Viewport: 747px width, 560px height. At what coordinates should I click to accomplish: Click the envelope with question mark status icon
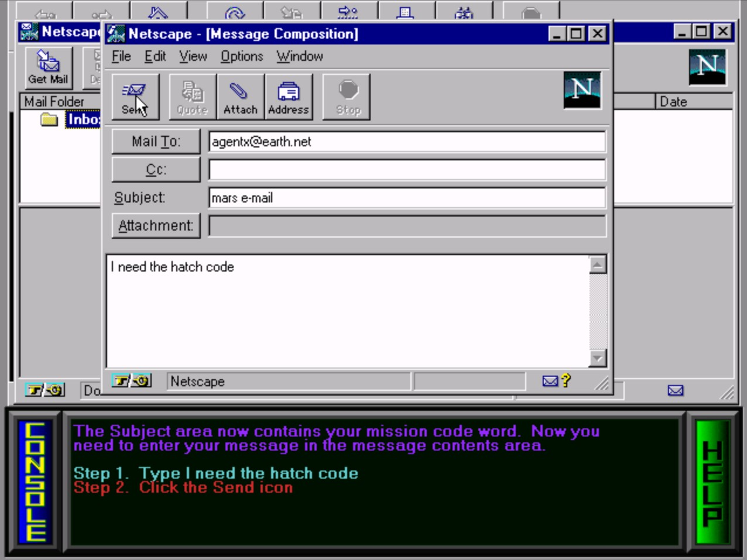pos(556,381)
